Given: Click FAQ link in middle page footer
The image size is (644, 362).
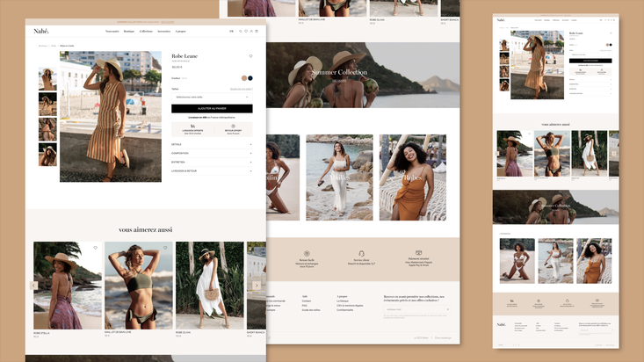Looking at the screenshot, I should [304, 306].
